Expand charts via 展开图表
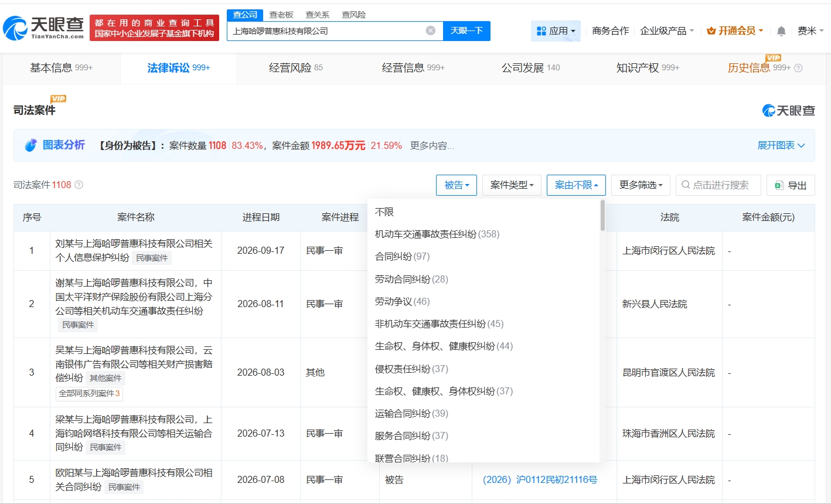The height and width of the screenshot is (504, 831). coord(781,145)
